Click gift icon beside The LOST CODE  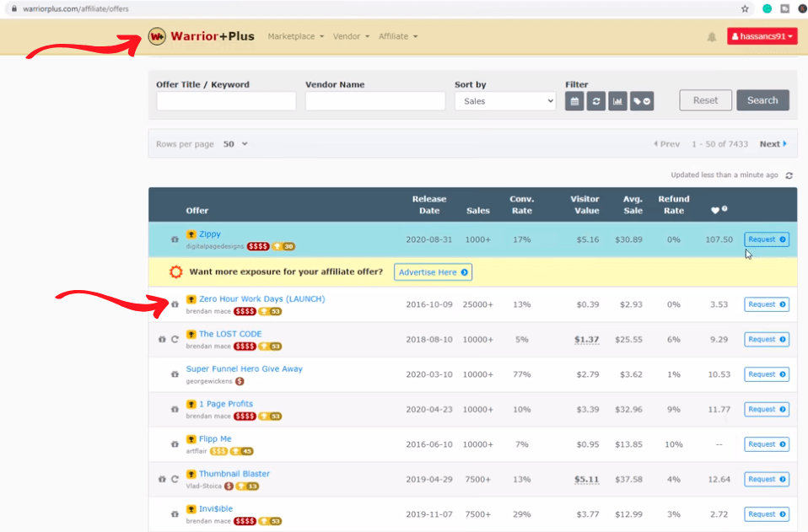(x=162, y=340)
